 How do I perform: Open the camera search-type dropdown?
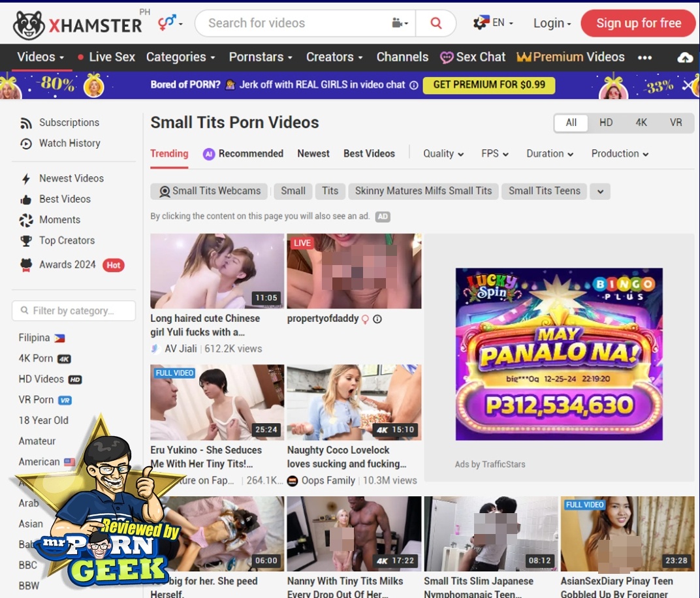coord(400,24)
